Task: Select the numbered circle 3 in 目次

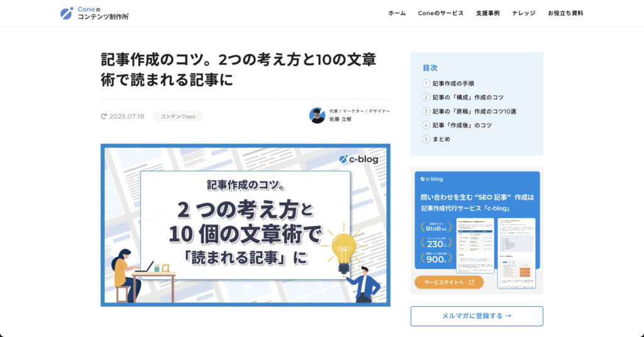Action: click(426, 111)
